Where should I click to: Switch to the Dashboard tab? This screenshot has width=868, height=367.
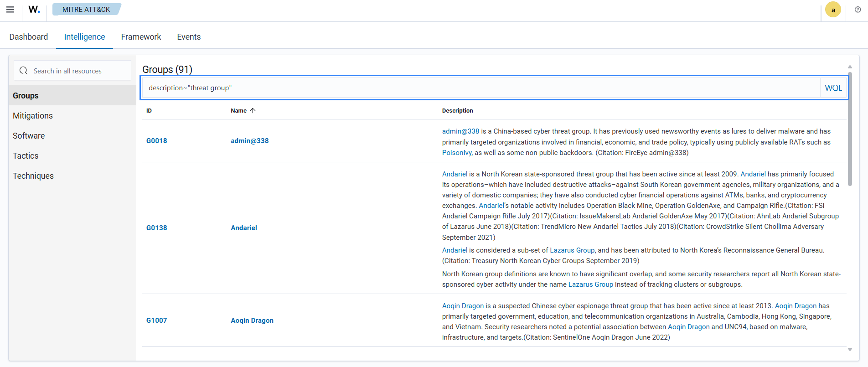point(29,37)
